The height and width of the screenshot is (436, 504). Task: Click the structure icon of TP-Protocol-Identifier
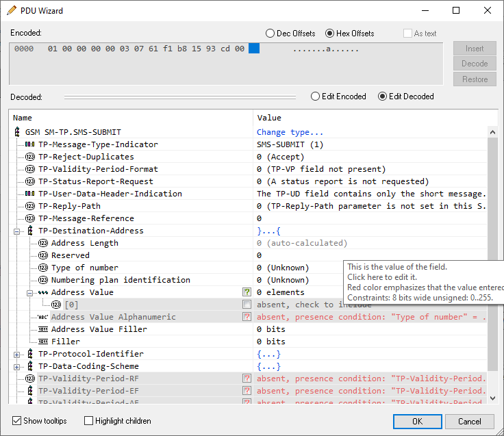[30, 354]
